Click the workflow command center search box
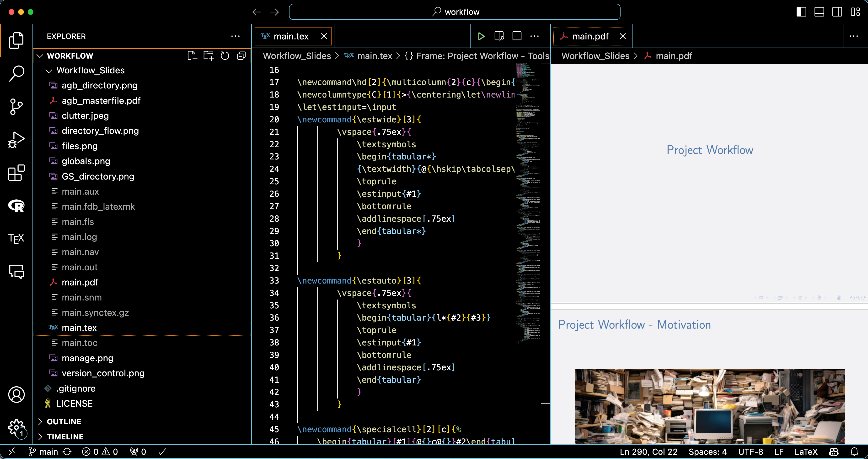868x459 pixels. pos(455,12)
